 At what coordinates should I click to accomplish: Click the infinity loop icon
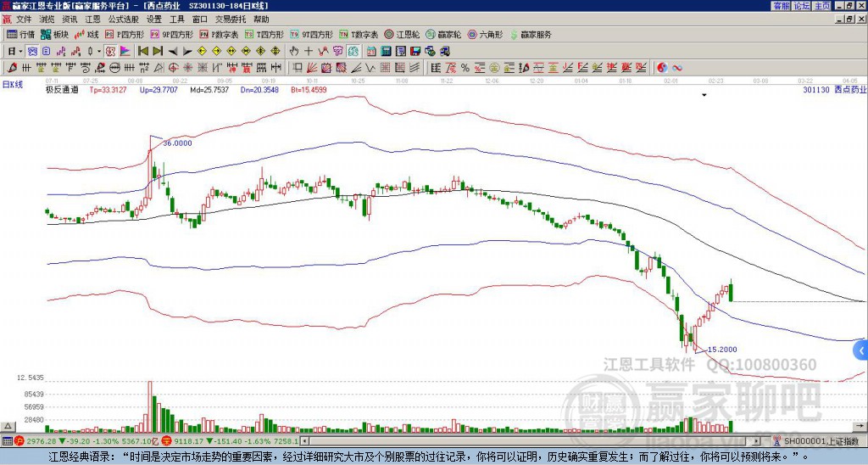(x=677, y=68)
